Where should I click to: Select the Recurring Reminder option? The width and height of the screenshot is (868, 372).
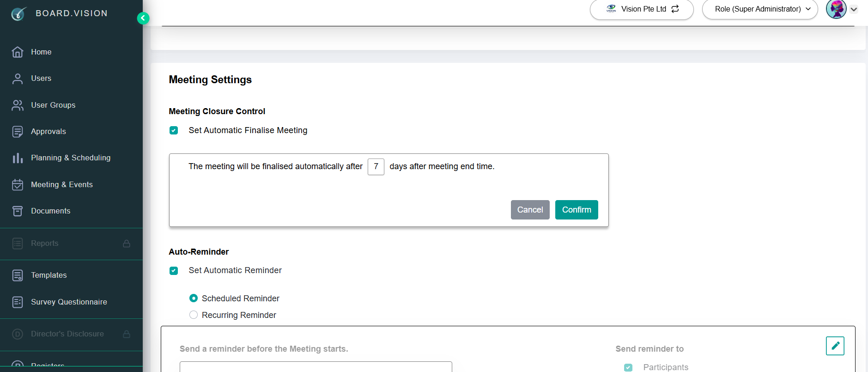point(194,315)
